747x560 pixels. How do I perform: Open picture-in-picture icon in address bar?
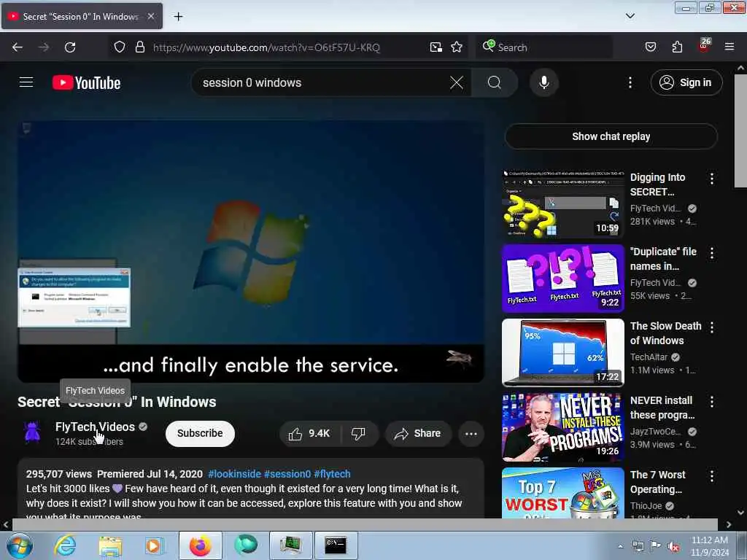[436, 47]
